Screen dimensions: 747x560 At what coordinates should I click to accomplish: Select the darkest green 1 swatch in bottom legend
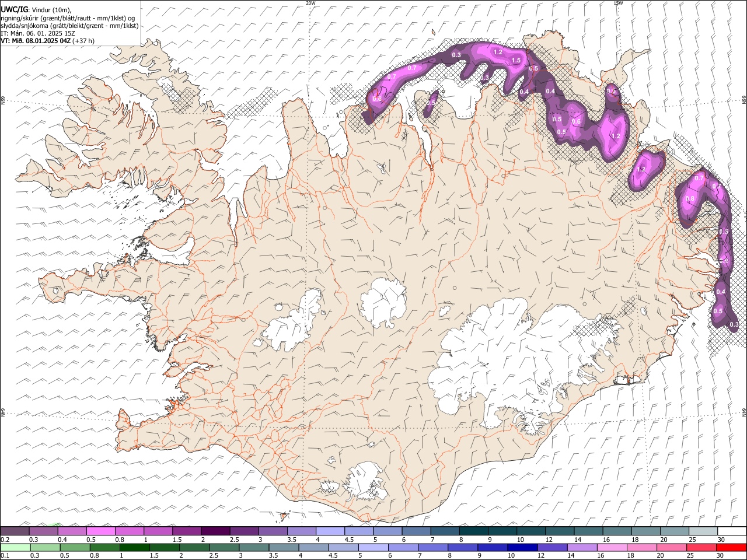coord(135,547)
